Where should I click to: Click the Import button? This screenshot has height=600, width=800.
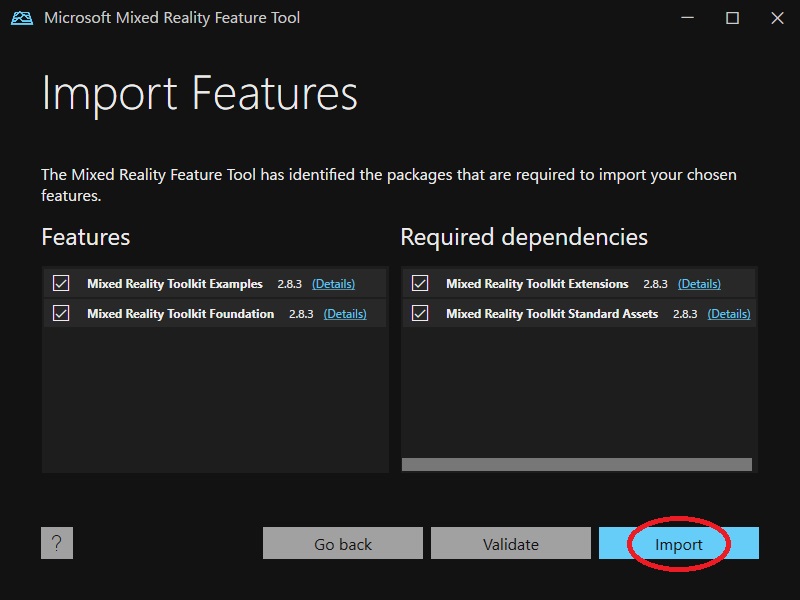tap(679, 543)
